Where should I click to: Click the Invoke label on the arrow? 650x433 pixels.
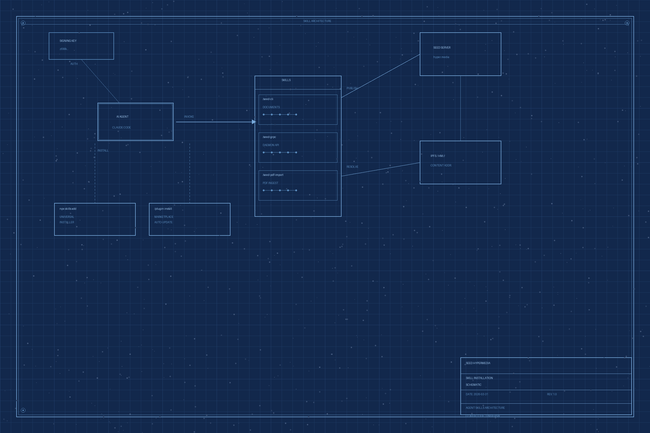pyautogui.click(x=189, y=117)
